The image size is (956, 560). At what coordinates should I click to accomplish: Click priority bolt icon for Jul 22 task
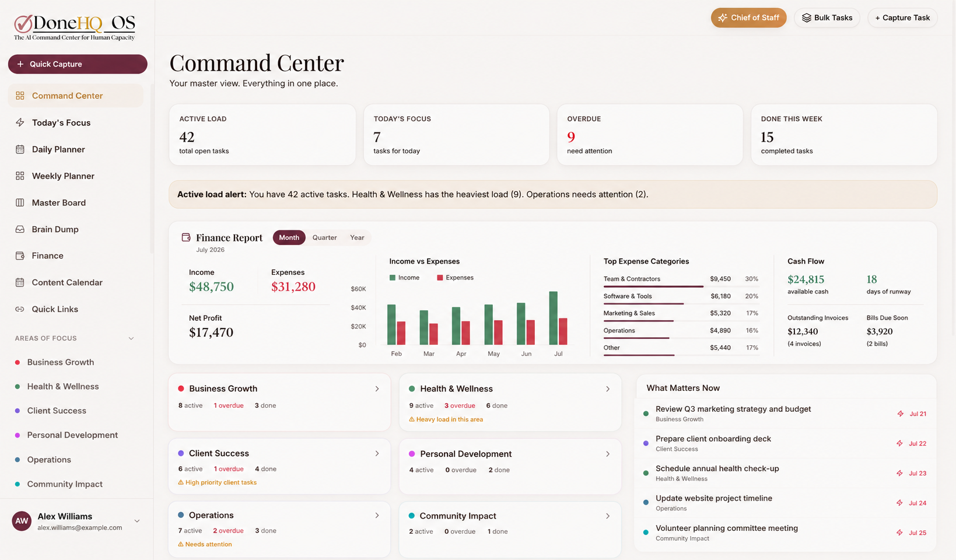coord(900,443)
